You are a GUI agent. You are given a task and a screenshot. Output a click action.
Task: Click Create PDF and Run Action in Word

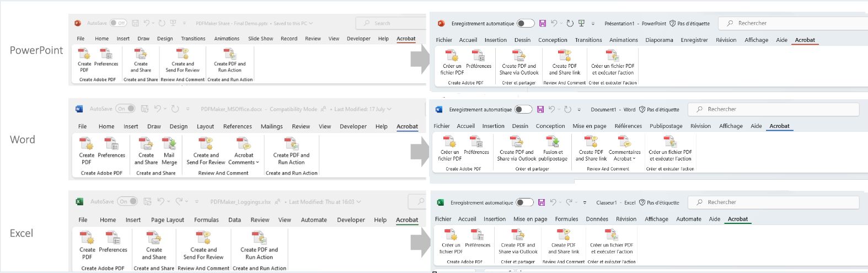(x=292, y=151)
